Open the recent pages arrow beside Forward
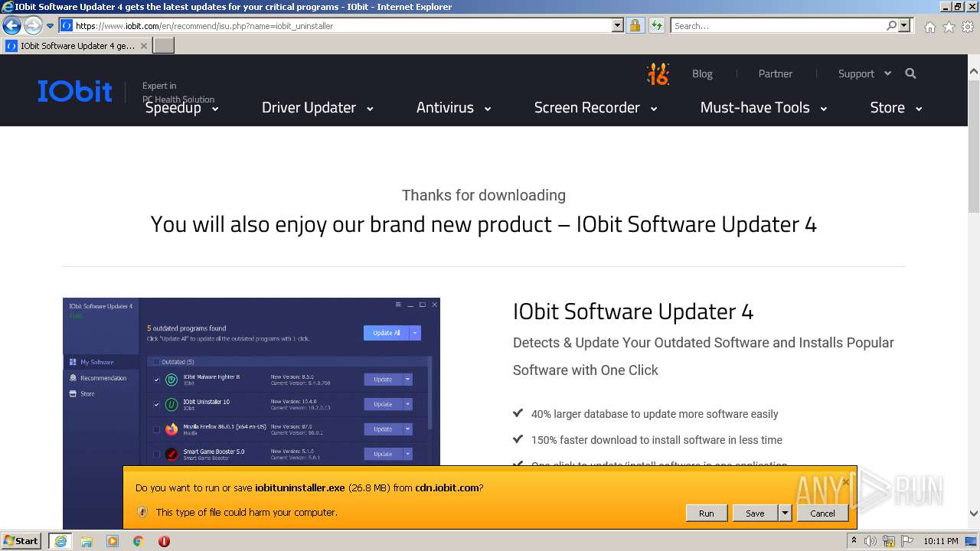Screen dimensions: 980x551 pyautogui.click(x=50, y=25)
